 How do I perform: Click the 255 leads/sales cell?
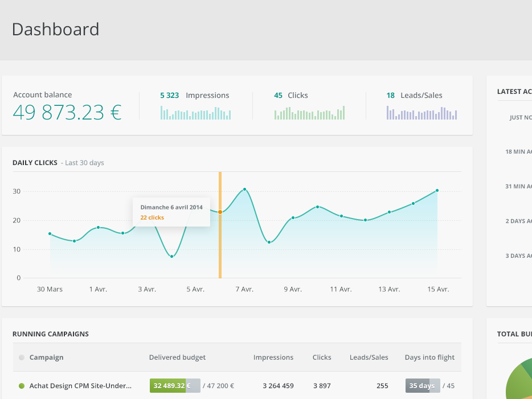382,386
